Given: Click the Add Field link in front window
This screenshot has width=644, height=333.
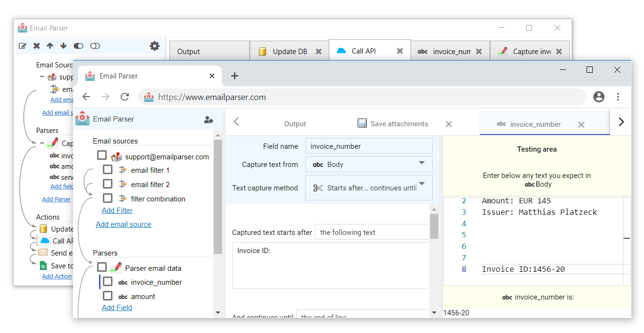Looking at the screenshot, I should click(117, 308).
